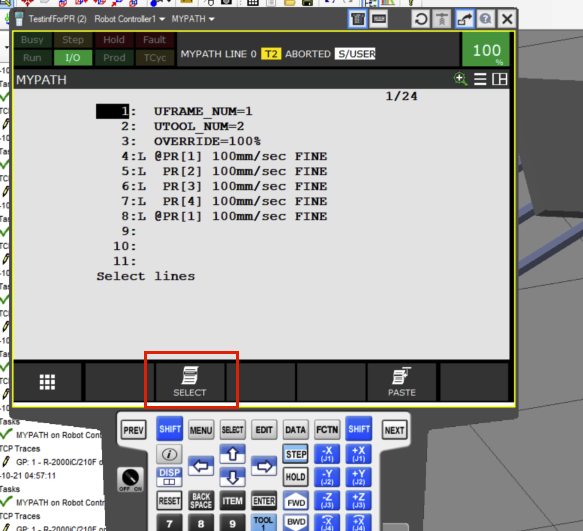
Task: Click the Step status indicator
Action: (x=73, y=40)
